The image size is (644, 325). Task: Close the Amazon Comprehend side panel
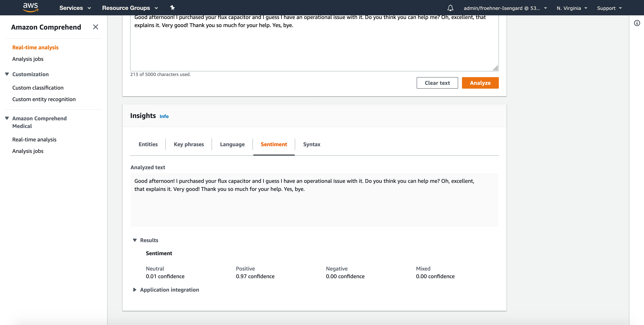(x=95, y=27)
